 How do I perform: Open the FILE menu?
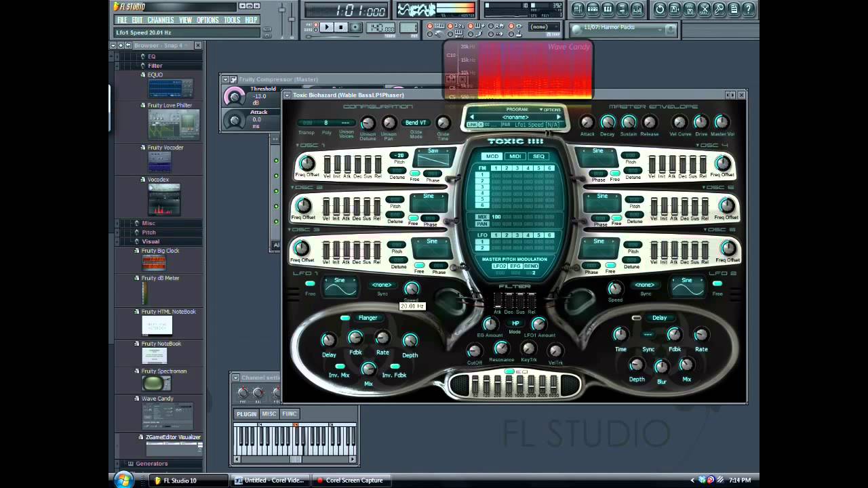click(122, 20)
